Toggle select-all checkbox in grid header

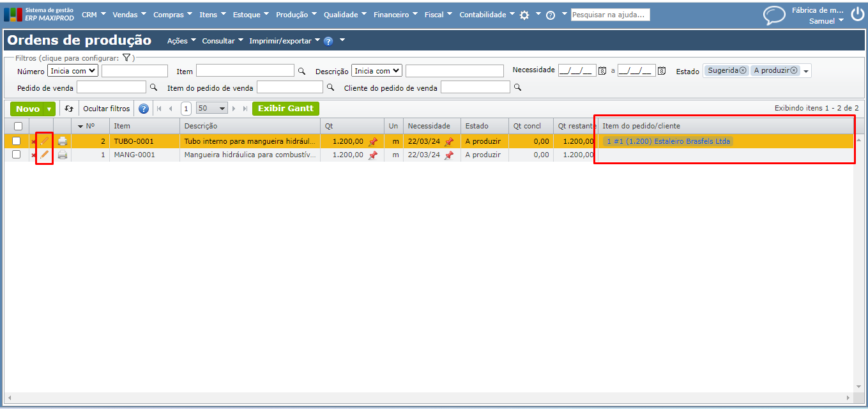coord(18,126)
